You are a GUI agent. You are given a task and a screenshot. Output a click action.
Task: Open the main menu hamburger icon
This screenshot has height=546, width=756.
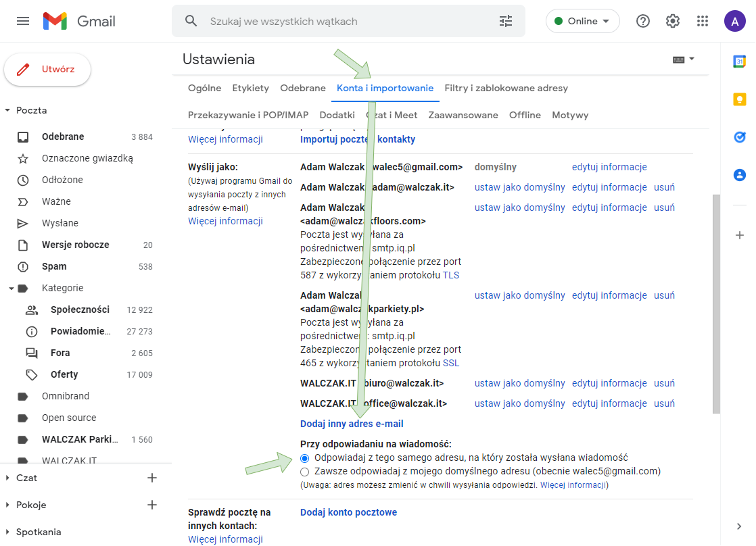[x=23, y=21]
